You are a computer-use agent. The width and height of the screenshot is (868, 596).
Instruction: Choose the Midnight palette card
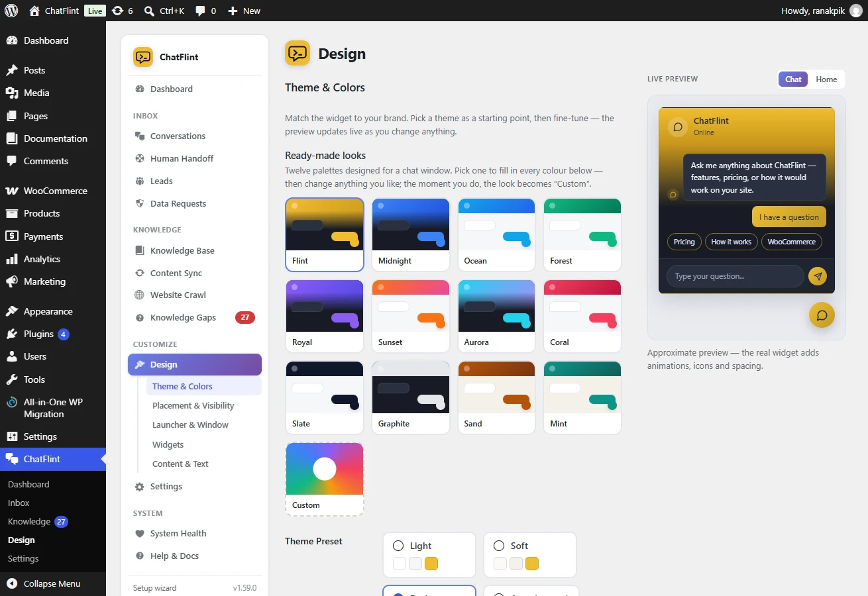click(410, 235)
